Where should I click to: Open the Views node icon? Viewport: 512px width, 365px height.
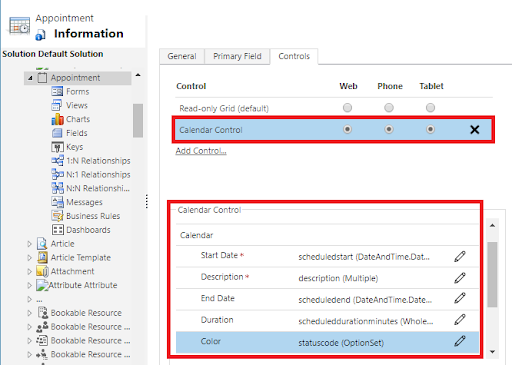tap(57, 105)
